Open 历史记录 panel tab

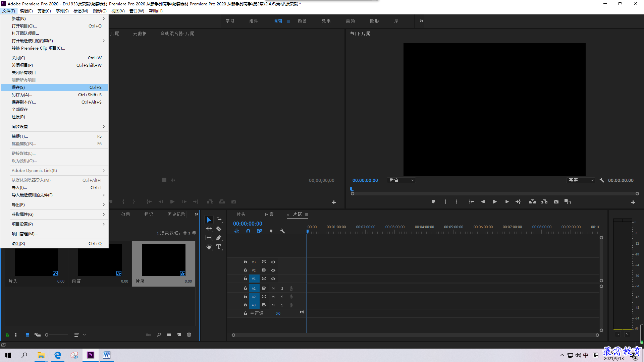click(176, 215)
